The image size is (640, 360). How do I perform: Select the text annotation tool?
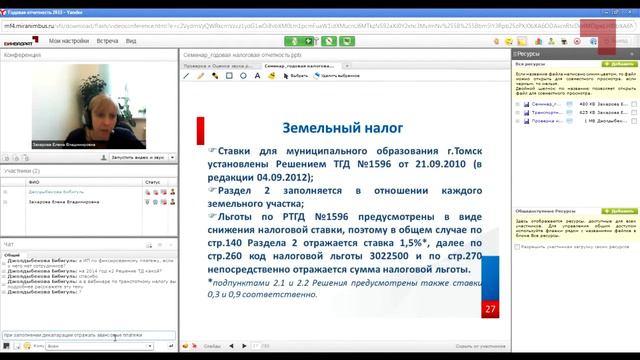click(257, 76)
